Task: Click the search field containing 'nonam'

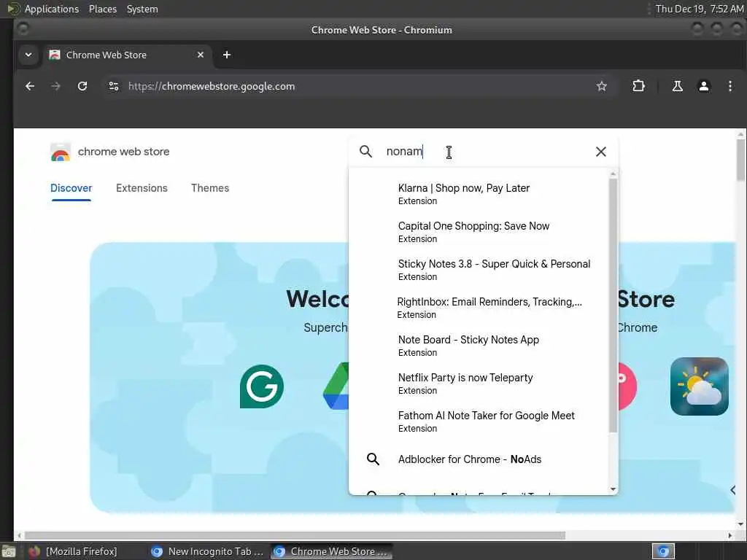Action: tap(484, 152)
